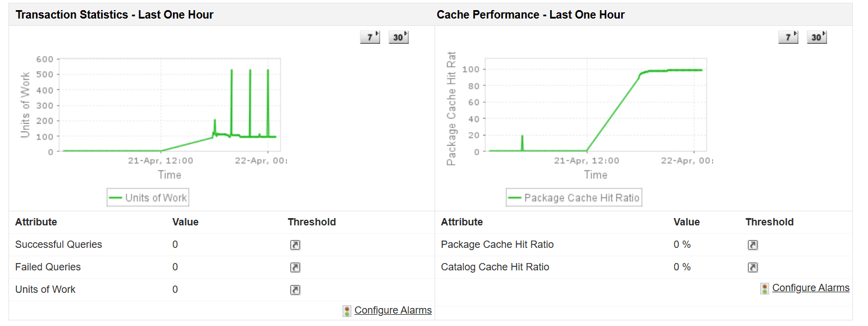
Task: Click alarm status icon under Cache Performance table
Action: [764, 287]
